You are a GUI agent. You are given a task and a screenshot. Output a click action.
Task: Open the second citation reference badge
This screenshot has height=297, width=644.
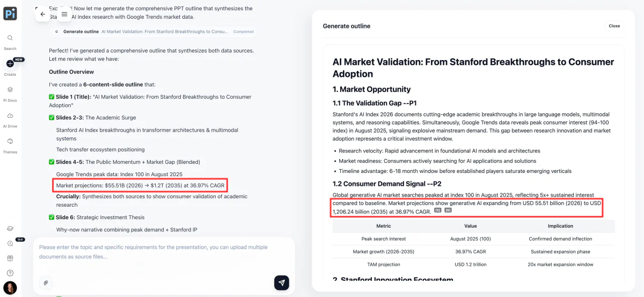tap(448, 211)
